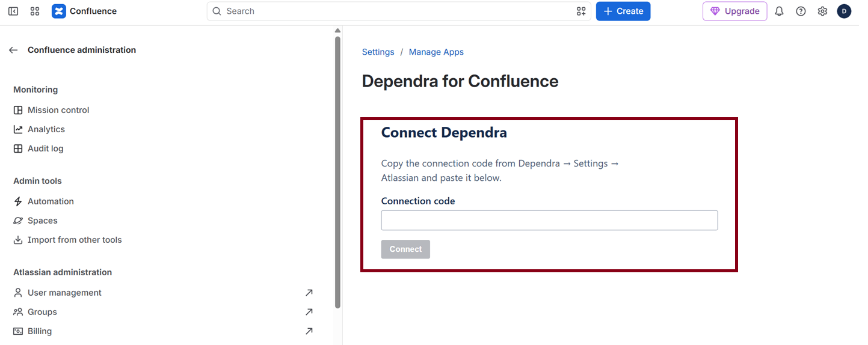This screenshot has height=345, width=868.
Task: Click the sidebar vertical scrollbar
Action: point(337,172)
